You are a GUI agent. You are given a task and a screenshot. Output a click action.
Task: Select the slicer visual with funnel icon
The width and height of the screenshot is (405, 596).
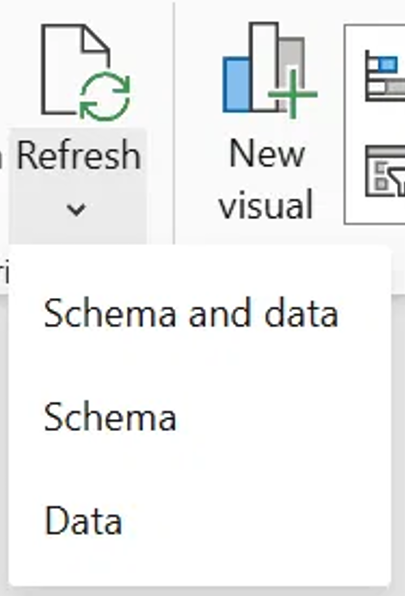coord(384,171)
